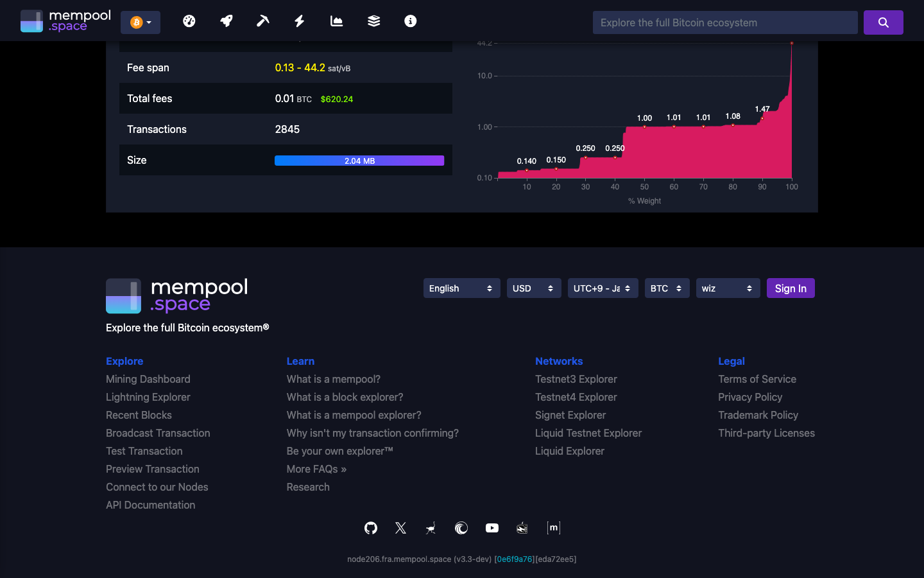Select the Lightning network lightning bolt icon
The width and height of the screenshot is (924, 578).
[299, 21]
